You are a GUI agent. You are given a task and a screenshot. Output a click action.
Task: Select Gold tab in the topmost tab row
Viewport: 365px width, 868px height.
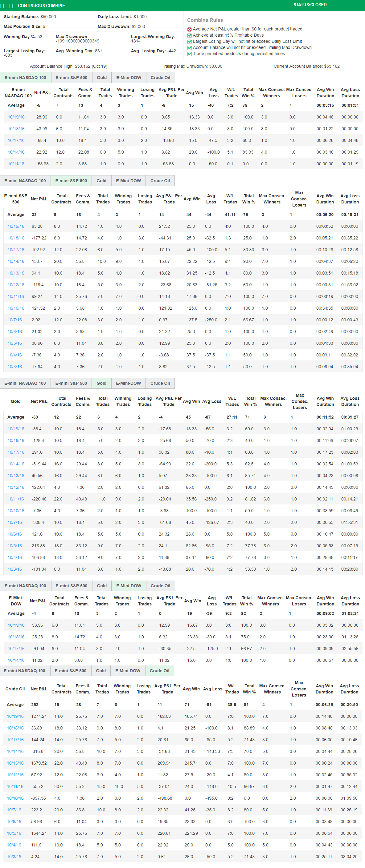point(101,78)
